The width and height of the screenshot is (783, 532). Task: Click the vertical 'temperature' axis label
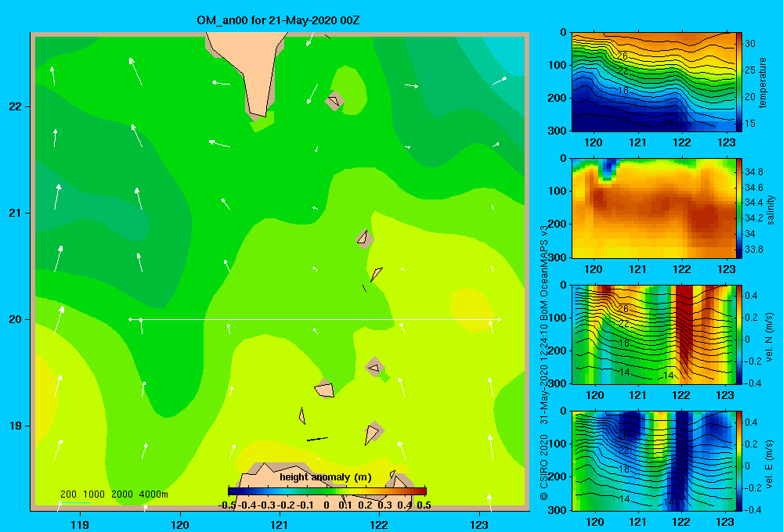tap(763, 82)
